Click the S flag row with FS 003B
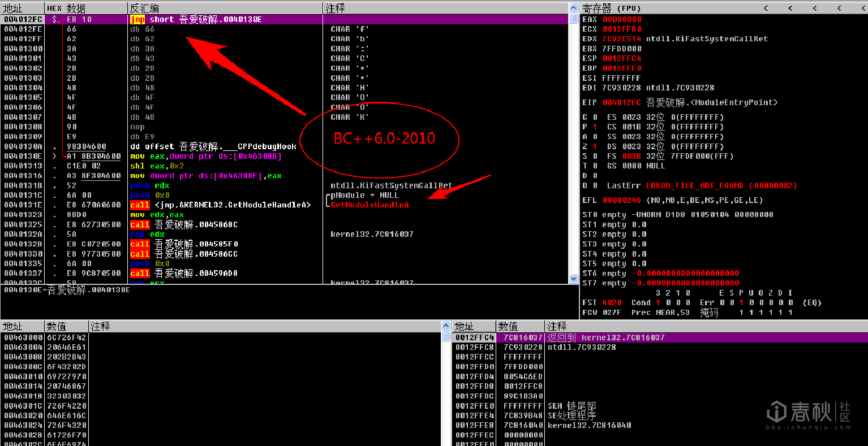This screenshot has width=868, height=446. pyautogui.click(x=658, y=156)
